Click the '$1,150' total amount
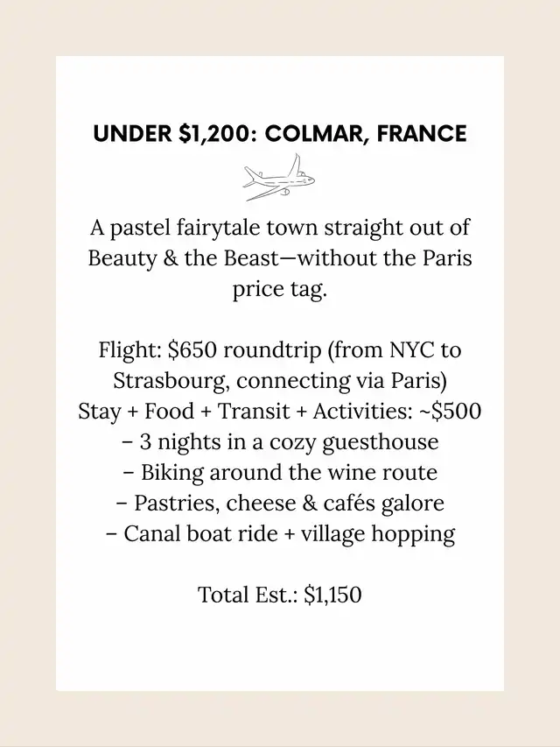 pyautogui.click(x=332, y=595)
